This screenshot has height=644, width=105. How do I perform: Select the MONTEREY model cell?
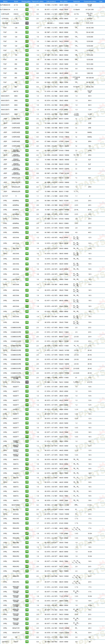click(x=16, y=505)
